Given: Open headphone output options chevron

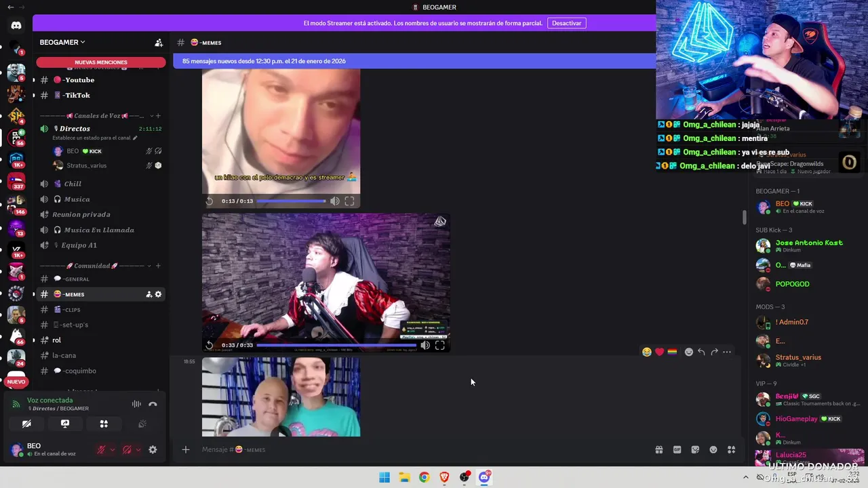Looking at the screenshot, I should pos(138,449).
